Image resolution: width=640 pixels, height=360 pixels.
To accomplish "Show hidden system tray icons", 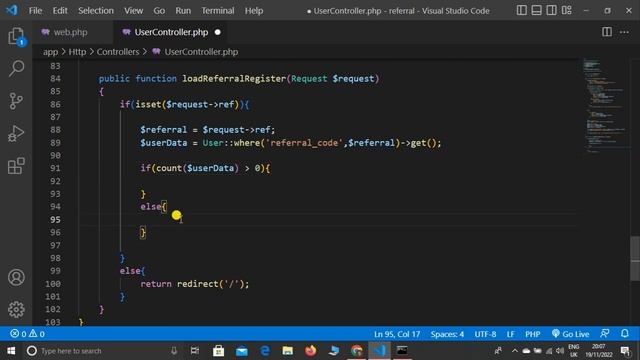I will tap(515, 351).
